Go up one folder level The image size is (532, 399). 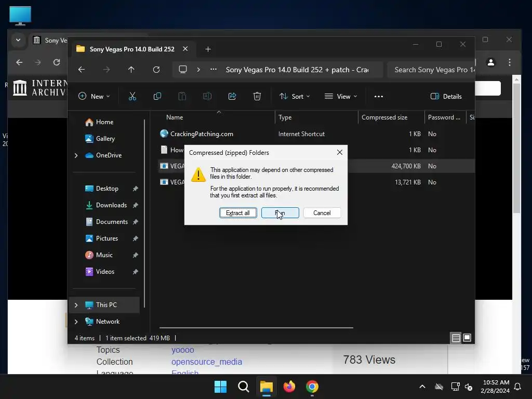pyautogui.click(x=131, y=70)
